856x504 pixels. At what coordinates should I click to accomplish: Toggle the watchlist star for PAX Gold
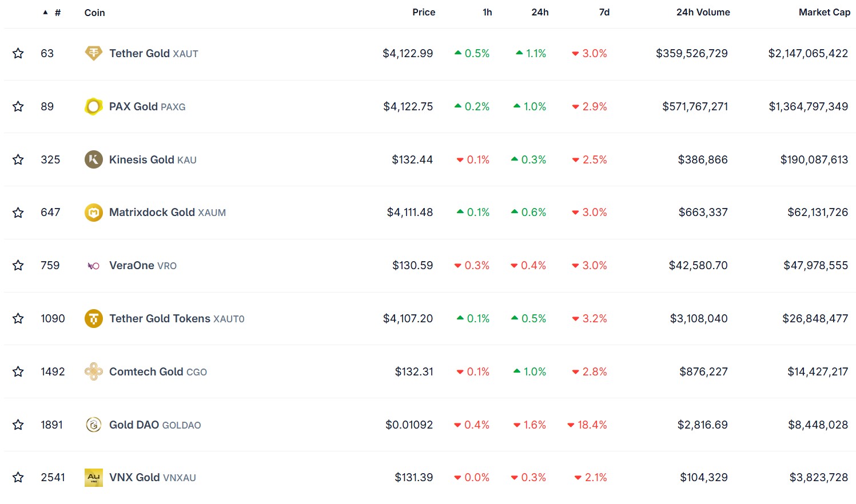(x=18, y=106)
